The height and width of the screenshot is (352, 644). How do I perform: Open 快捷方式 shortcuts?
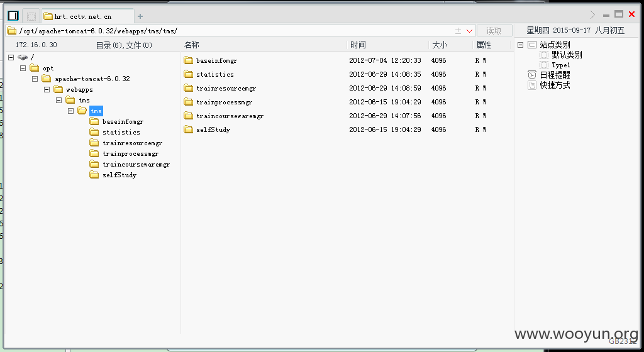pos(555,85)
